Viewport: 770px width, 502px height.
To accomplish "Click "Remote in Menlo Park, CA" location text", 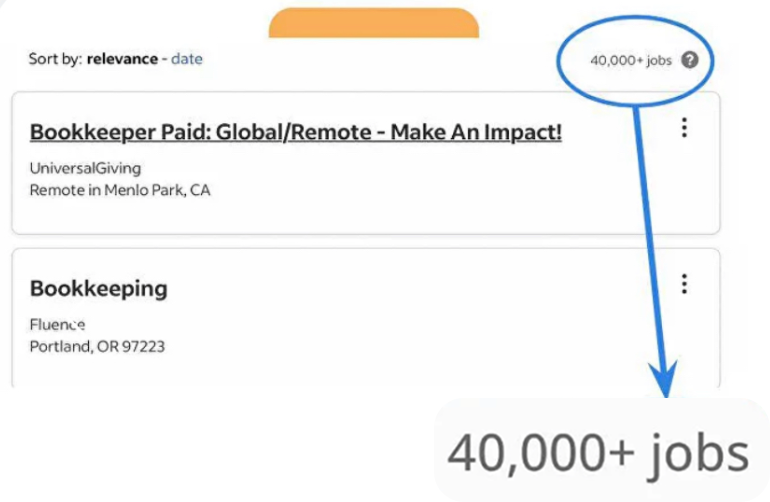I will point(120,190).
